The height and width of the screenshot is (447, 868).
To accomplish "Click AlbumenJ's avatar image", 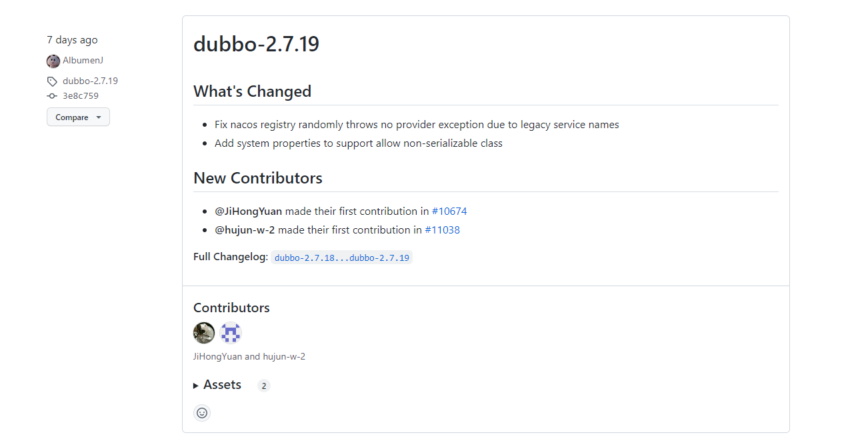I will point(53,61).
